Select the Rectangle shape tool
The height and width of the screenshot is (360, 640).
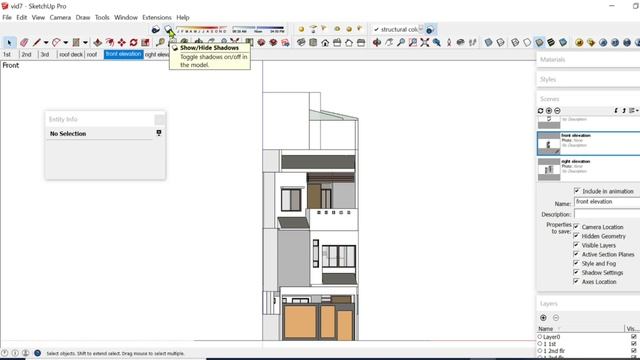click(76, 42)
